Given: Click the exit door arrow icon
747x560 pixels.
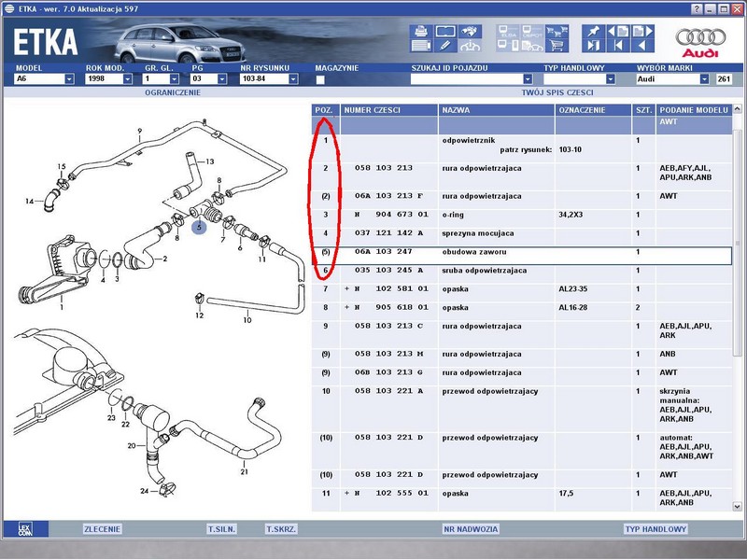Looking at the screenshot, I should (x=594, y=46).
